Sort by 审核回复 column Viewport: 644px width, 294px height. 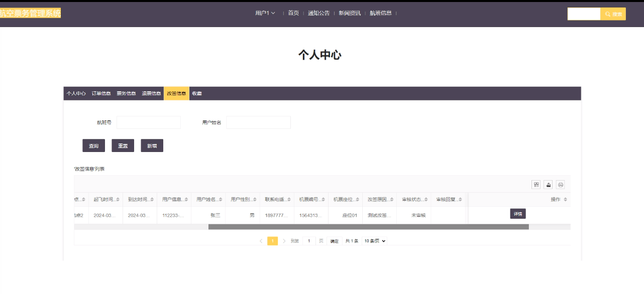pyautogui.click(x=461, y=200)
